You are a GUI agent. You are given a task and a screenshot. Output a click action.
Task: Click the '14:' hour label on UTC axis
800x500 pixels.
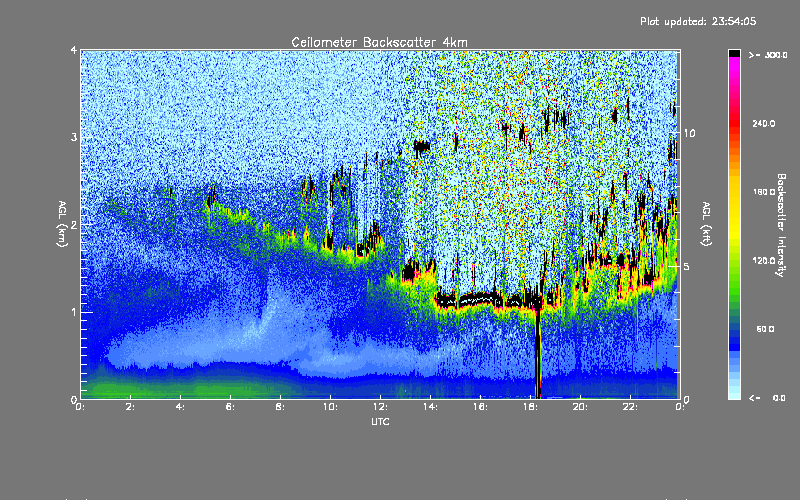coord(431,407)
